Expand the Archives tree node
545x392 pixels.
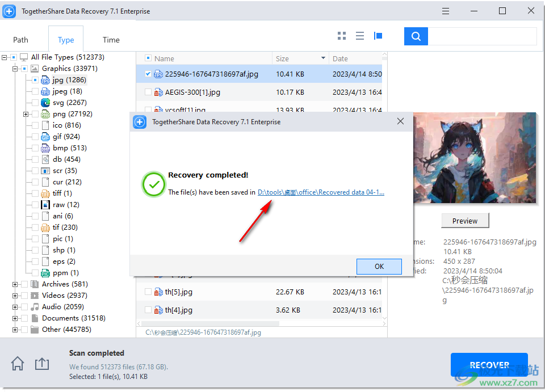click(15, 284)
